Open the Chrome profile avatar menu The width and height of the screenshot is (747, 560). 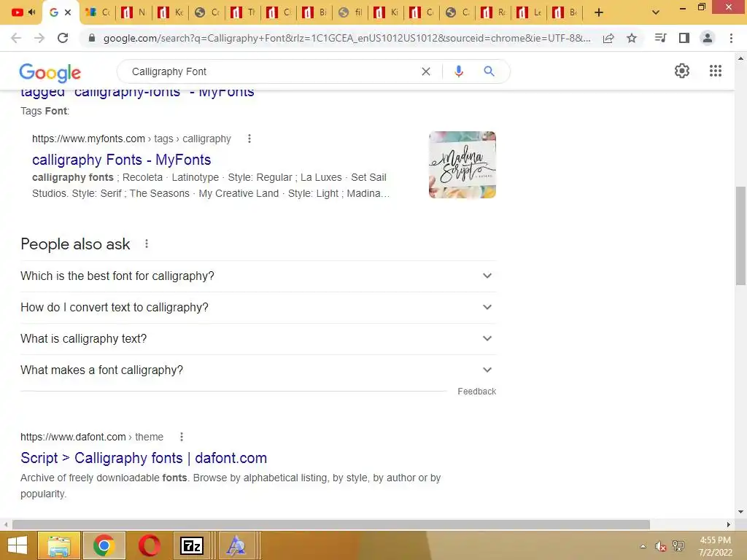(708, 38)
